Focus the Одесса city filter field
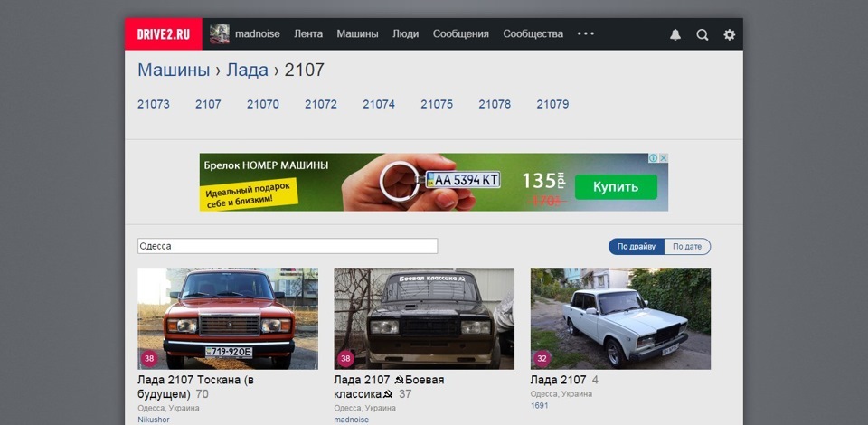 click(x=288, y=246)
